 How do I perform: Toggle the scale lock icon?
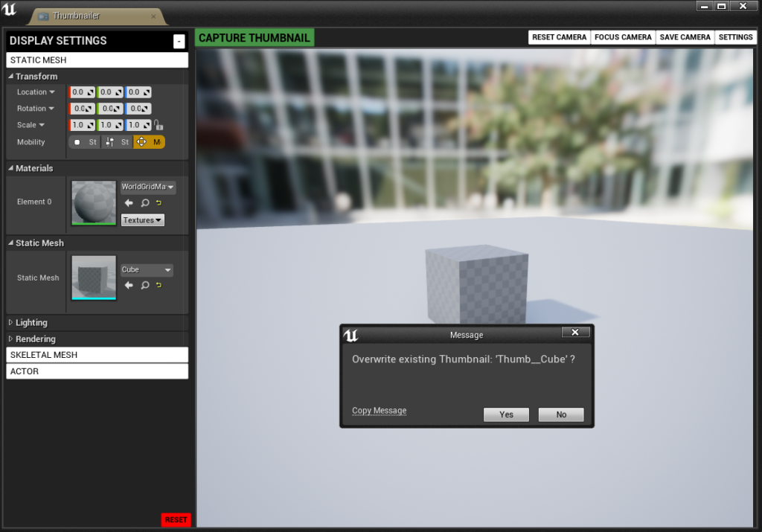tap(159, 125)
